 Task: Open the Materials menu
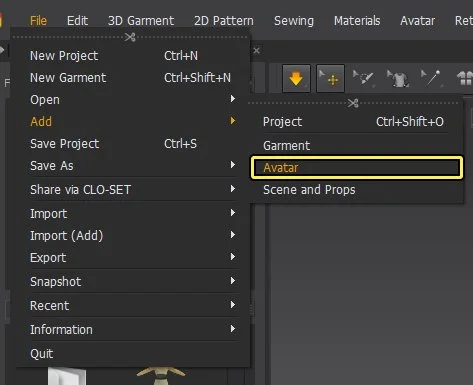(x=357, y=21)
